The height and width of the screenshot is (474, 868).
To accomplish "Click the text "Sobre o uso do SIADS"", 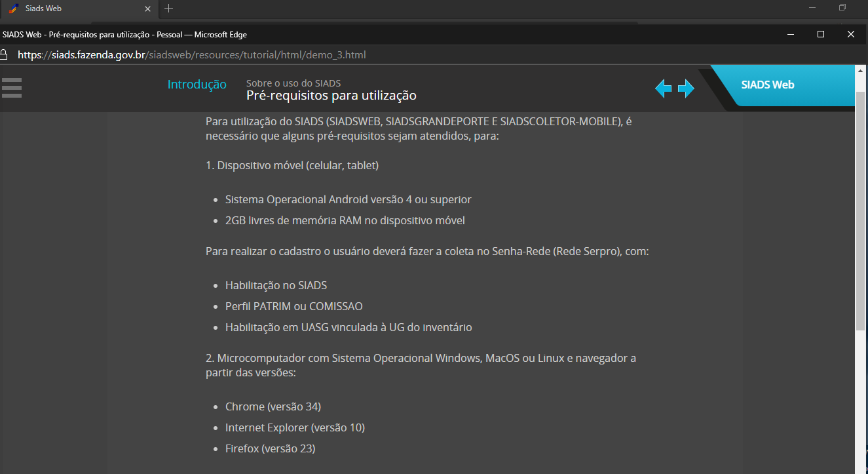I will 293,83.
